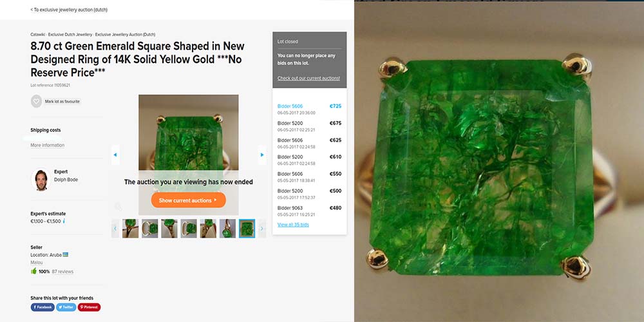Show next photo with right arrow
644x322 pixels.
(x=262, y=155)
